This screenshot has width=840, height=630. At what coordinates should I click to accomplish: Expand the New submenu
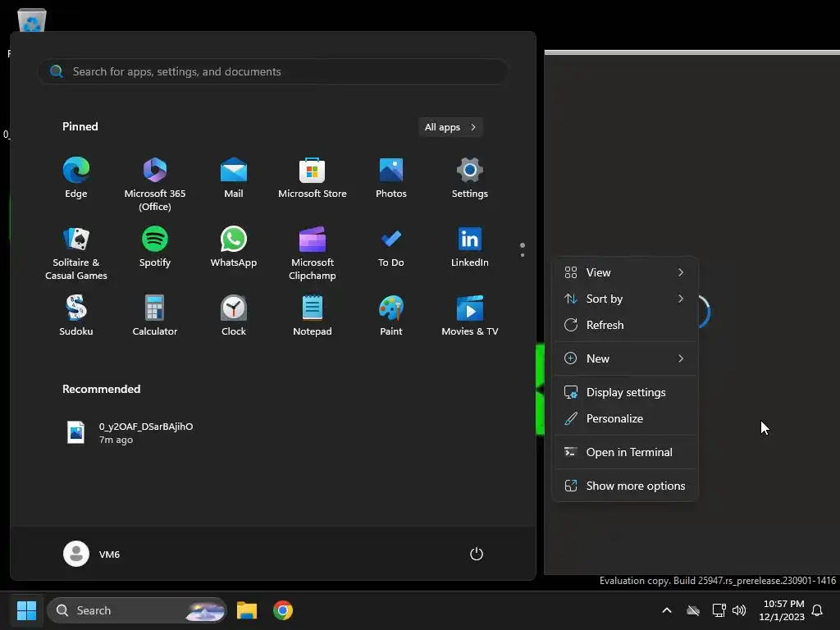tap(625, 358)
